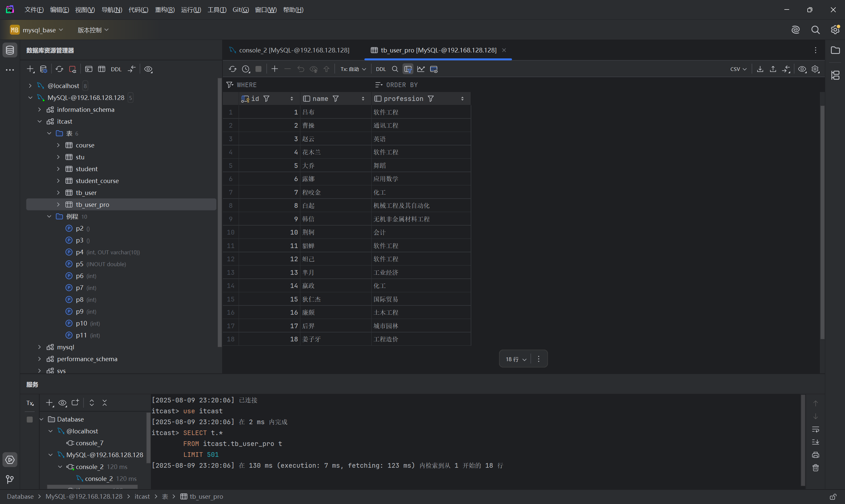
Task: Expand the tb_user table node
Action: coord(58,193)
